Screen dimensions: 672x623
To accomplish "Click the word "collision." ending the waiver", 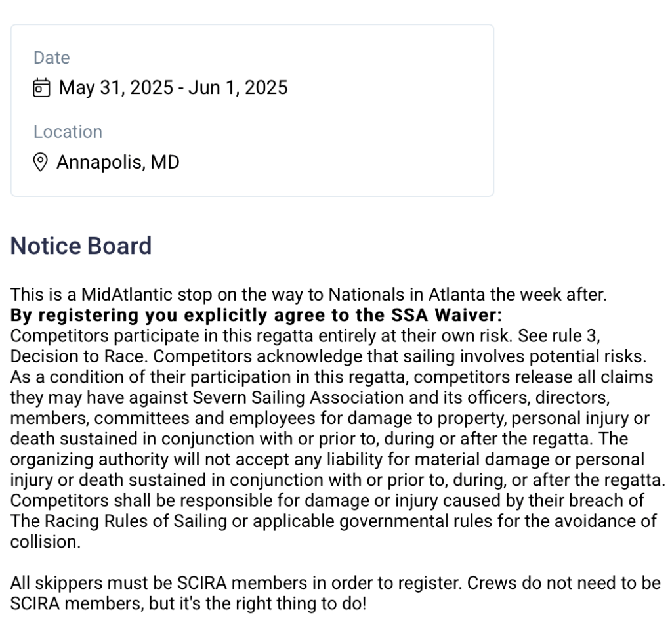I will (45, 542).
